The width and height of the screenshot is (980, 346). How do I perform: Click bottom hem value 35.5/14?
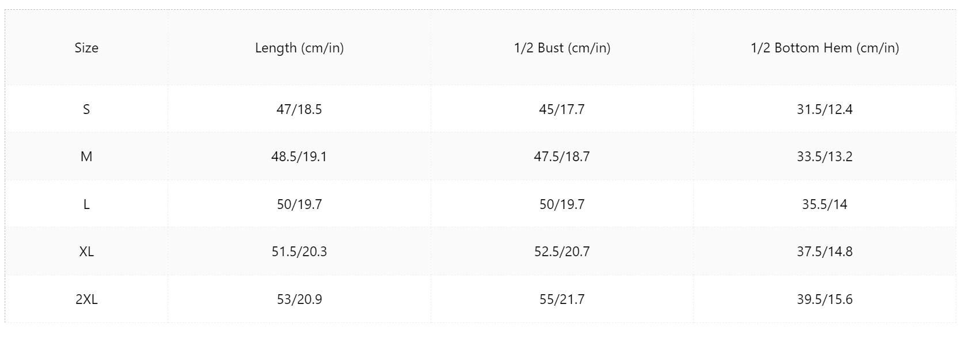825,204
